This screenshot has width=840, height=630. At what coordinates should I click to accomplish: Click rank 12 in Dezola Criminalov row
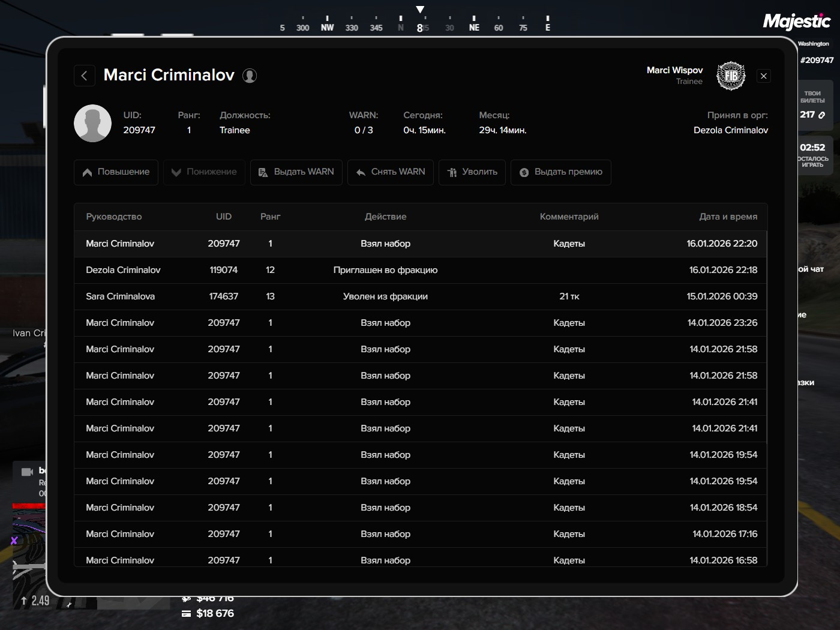(x=271, y=270)
